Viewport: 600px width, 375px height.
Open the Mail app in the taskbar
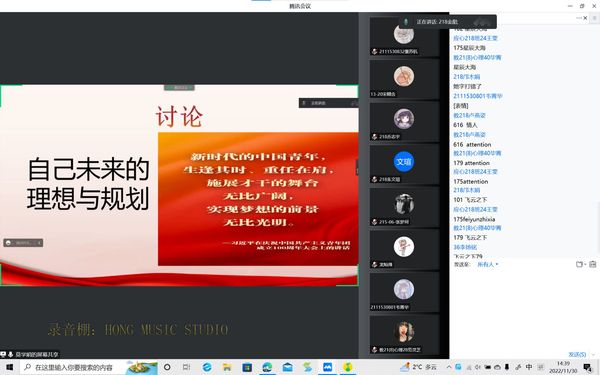coord(287,367)
